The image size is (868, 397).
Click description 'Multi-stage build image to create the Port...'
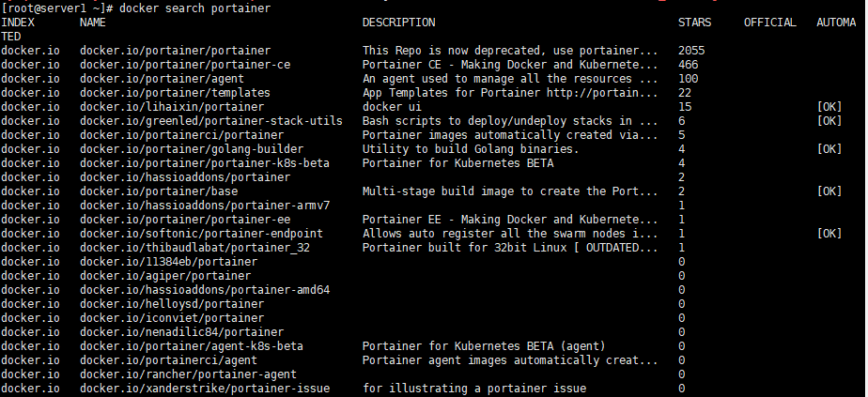coord(510,191)
